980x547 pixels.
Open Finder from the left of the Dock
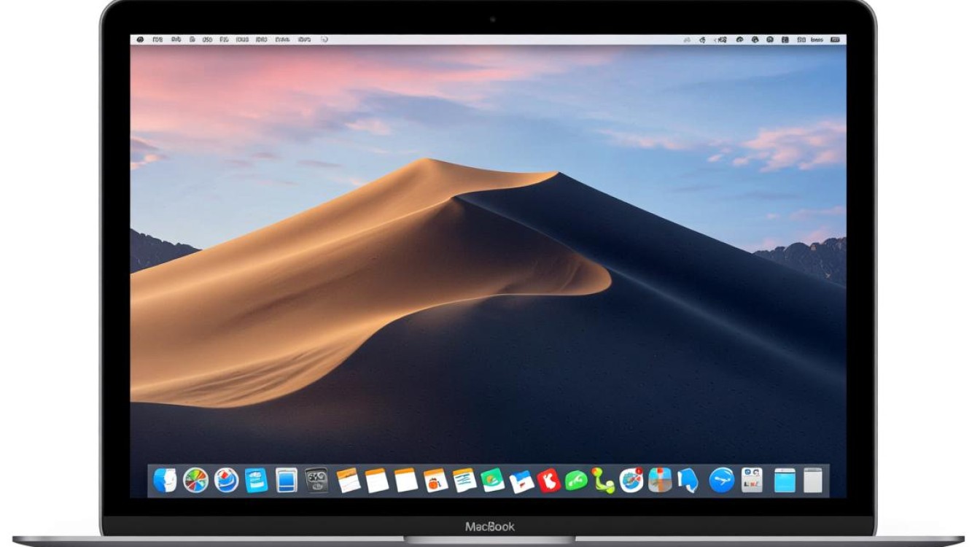[164, 481]
